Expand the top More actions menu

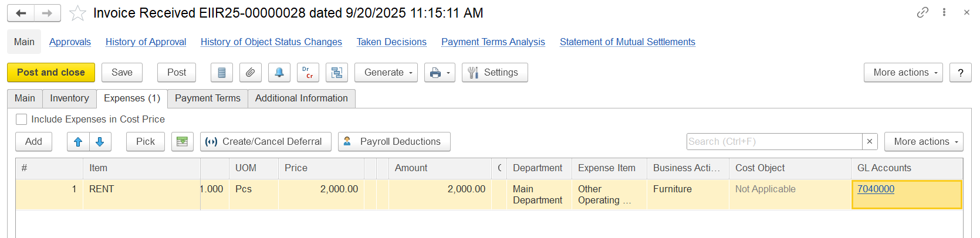(903, 73)
